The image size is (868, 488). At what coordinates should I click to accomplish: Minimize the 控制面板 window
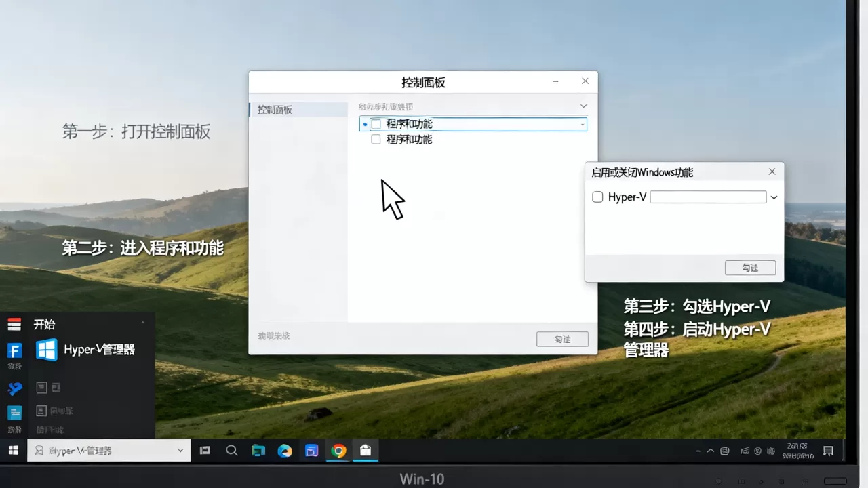coord(556,82)
